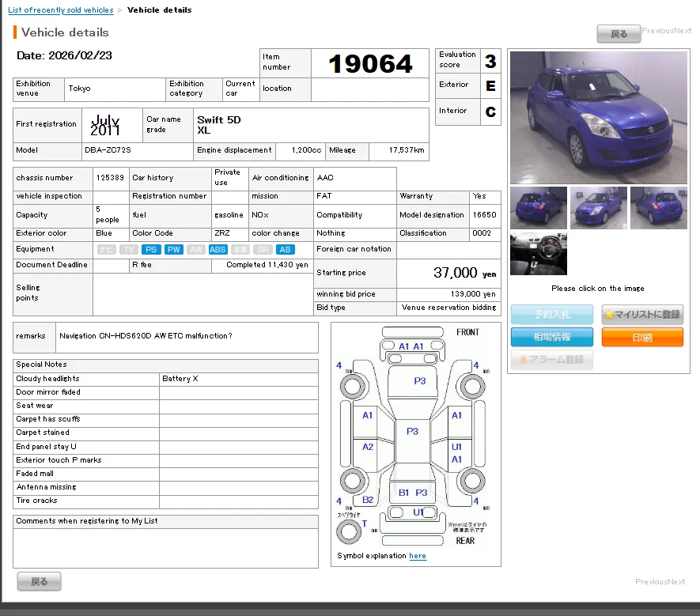
Task: Click B2 mark on damage diagram
Action: [368, 500]
